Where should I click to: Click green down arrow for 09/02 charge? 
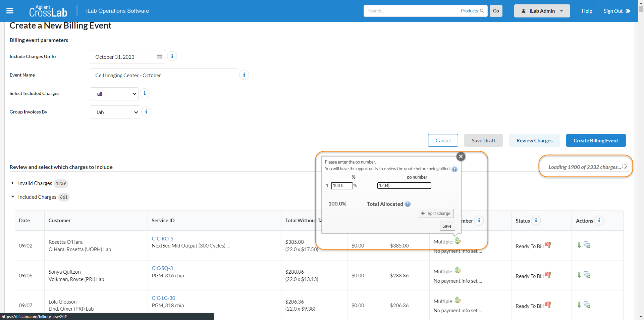[x=579, y=245]
